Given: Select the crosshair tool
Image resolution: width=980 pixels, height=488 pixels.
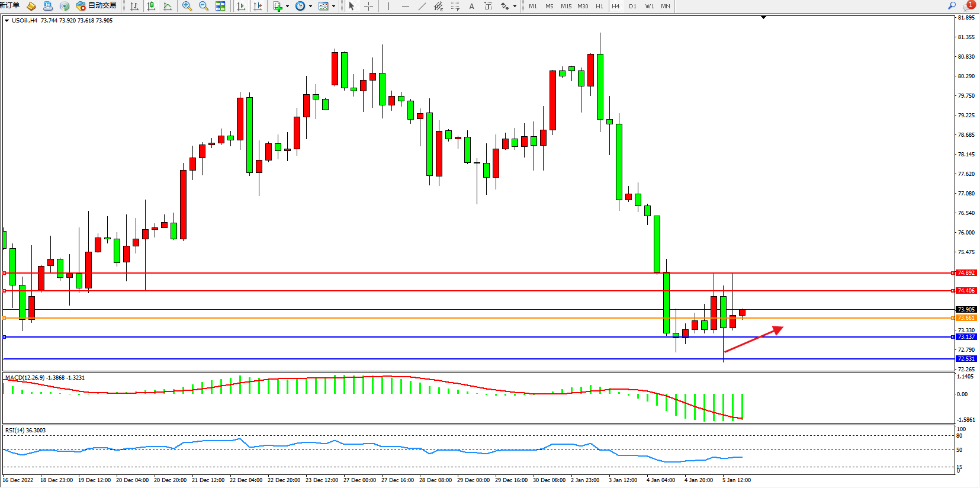Looking at the screenshot, I should tap(368, 6).
